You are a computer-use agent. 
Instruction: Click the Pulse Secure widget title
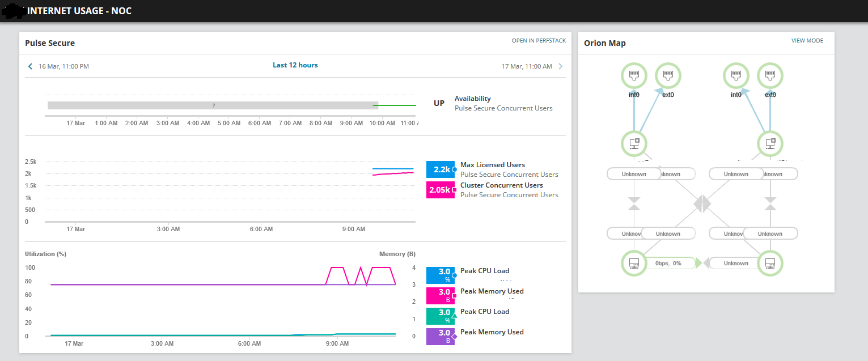click(50, 43)
